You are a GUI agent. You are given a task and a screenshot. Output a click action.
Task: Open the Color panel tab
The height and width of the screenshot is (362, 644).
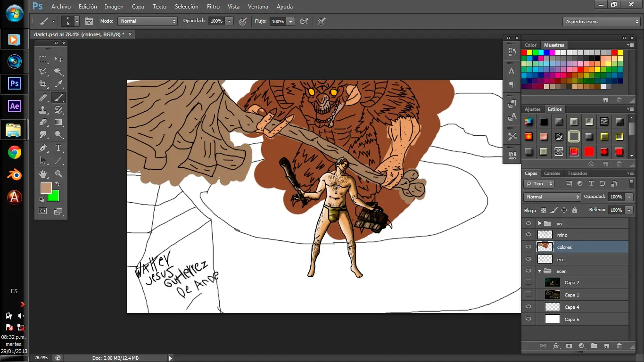point(531,45)
